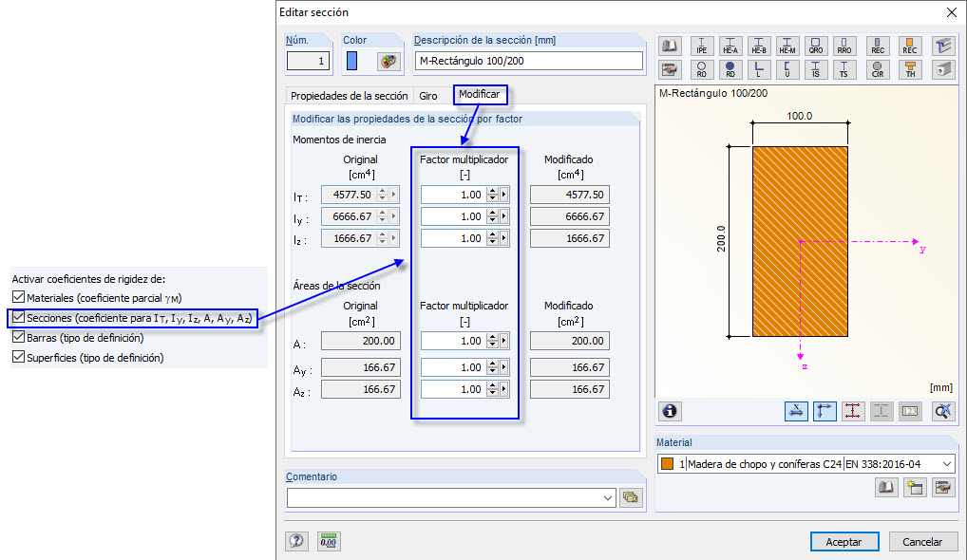Image resolution: width=967 pixels, height=560 pixels.
Task: Choose the TH timber section icon
Action: 911,68
